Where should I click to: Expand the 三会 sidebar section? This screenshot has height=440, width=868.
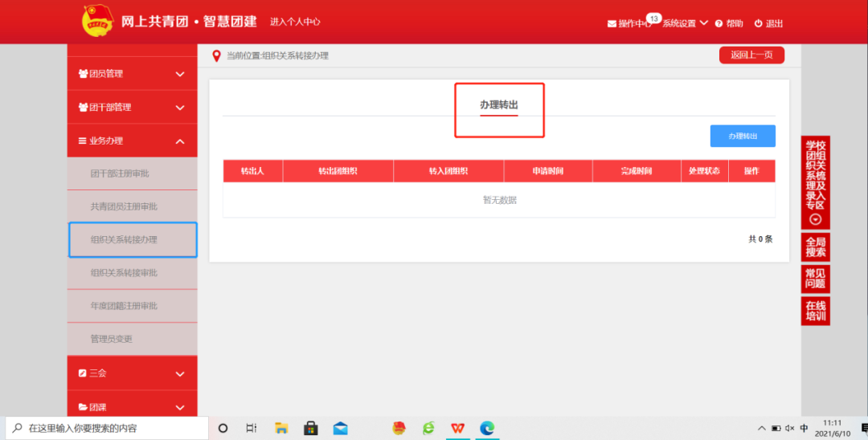pyautogui.click(x=132, y=373)
